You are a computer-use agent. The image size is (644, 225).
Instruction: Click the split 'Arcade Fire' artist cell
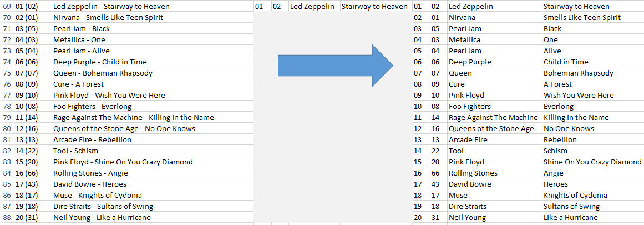click(x=494, y=140)
